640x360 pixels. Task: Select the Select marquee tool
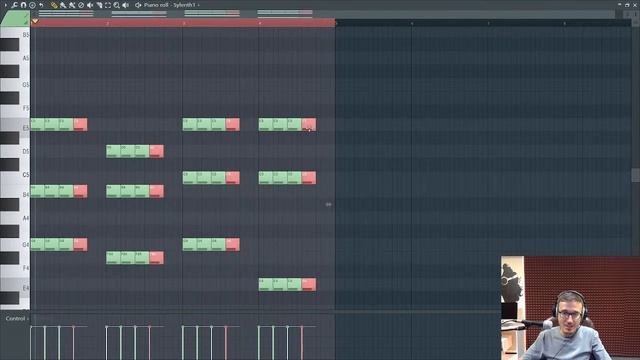coord(108,5)
